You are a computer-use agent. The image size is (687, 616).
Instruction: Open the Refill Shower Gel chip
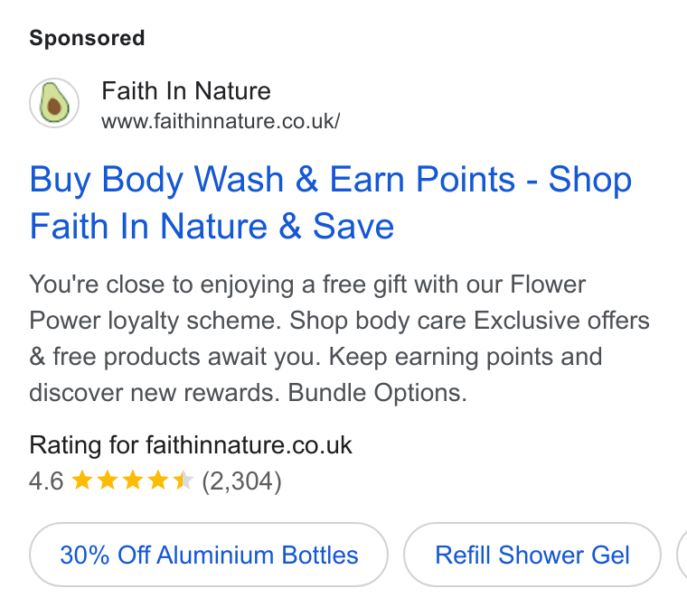pyautogui.click(x=532, y=555)
